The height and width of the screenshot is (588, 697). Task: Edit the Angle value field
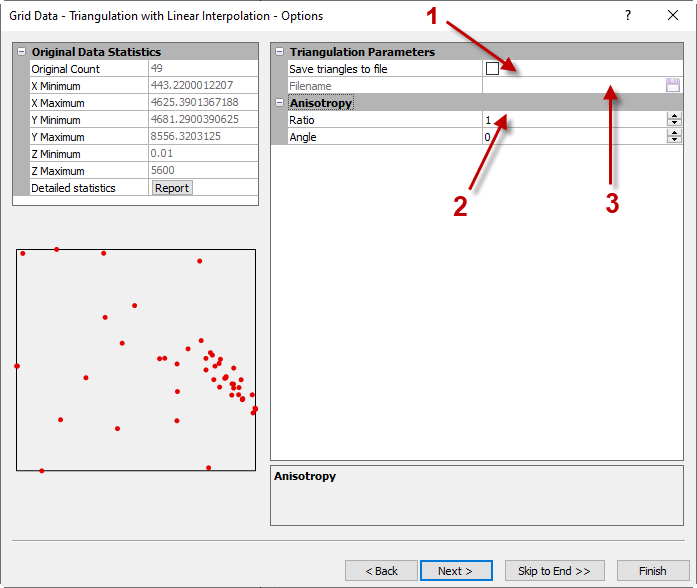click(574, 137)
